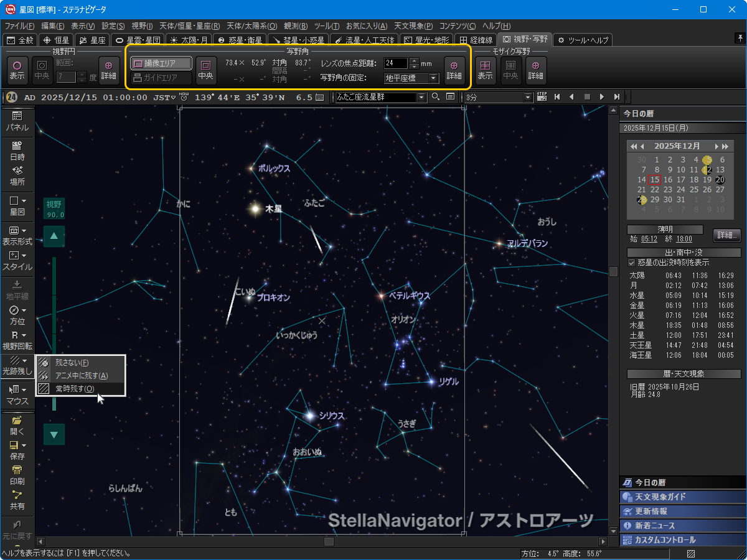Viewport: 747px width, 560px height.
Task: Click the 詳細... button beside 薄明
Action: (726, 235)
